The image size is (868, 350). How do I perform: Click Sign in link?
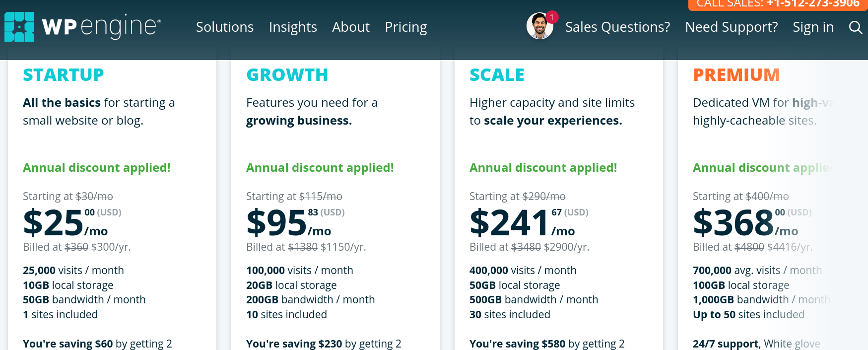813,27
